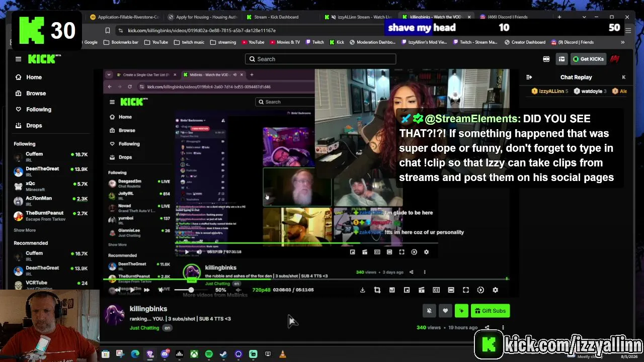
Task: Open the three-dot options below the video
Action: coord(503,328)
